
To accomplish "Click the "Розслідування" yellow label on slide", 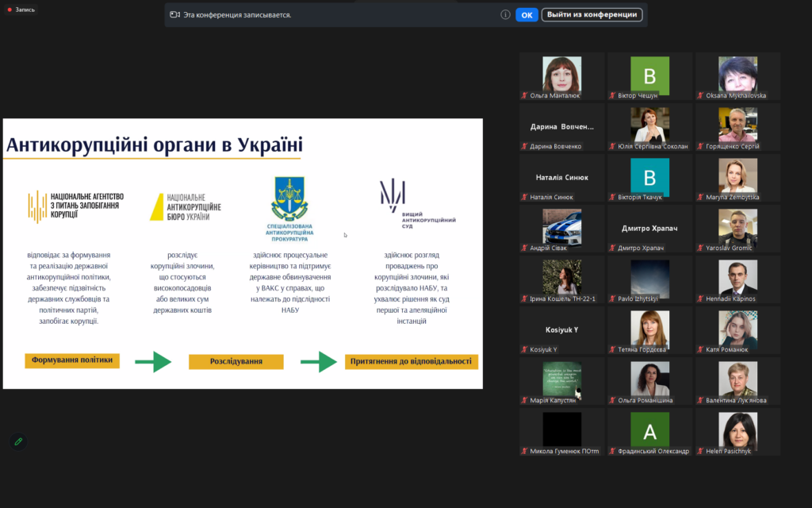I will pos(236,362).
